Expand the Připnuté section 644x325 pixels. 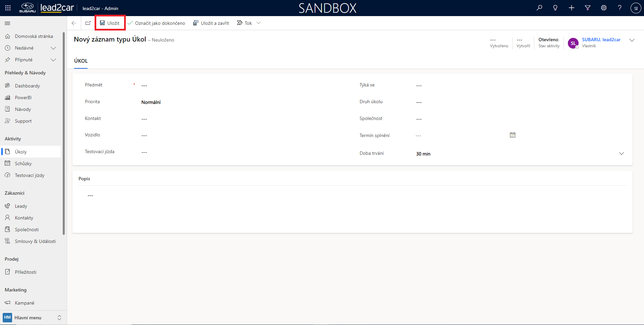pos(53,60)
